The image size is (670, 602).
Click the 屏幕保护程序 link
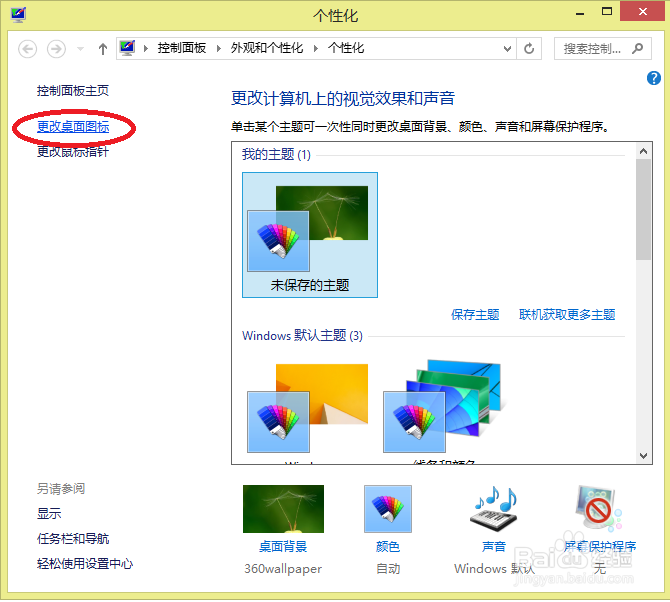click(x=600, y=546)
